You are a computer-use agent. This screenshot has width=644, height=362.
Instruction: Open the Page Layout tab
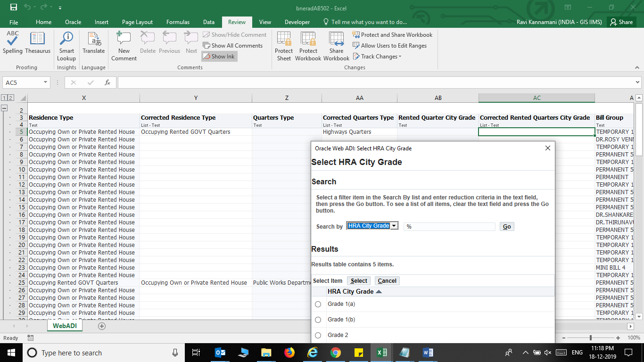click(137, 22)
